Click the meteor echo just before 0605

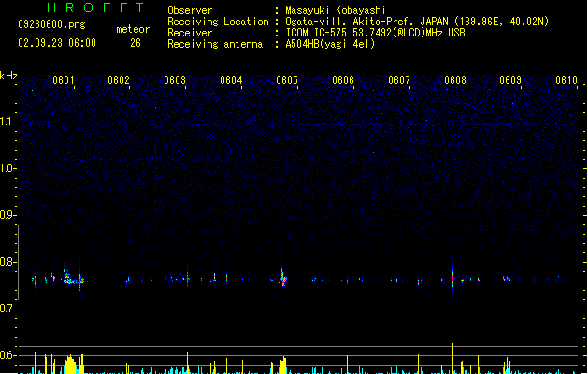click(x=283, y=278)
